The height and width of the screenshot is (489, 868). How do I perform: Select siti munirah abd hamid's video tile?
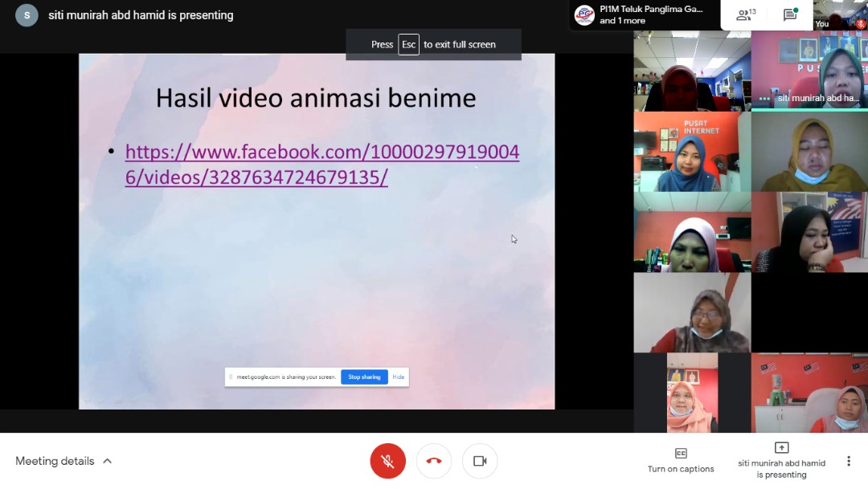coord(809,71)
